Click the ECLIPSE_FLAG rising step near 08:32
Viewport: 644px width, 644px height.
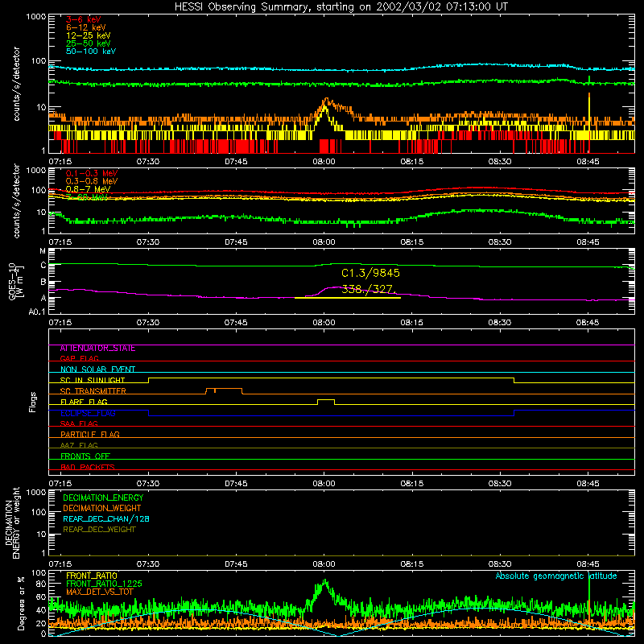pos(514,413)
